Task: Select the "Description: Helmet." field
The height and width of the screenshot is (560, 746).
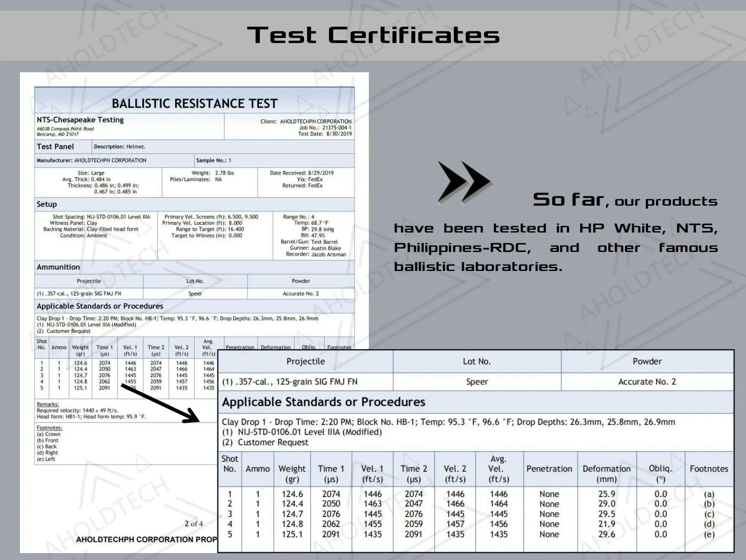Action: pyautogui.click(x=120, y=147)
